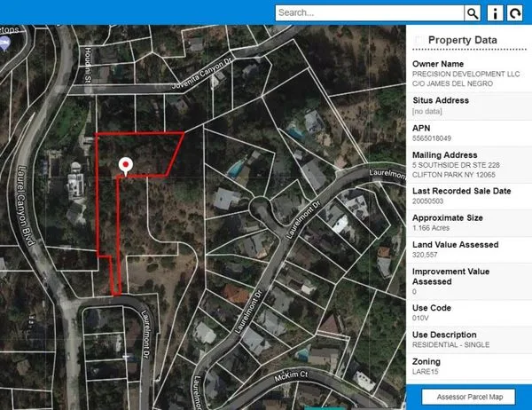This screenshot has width=532, height=410.
Task: Click the magnifying glass search icon
Action: [473, 13]
